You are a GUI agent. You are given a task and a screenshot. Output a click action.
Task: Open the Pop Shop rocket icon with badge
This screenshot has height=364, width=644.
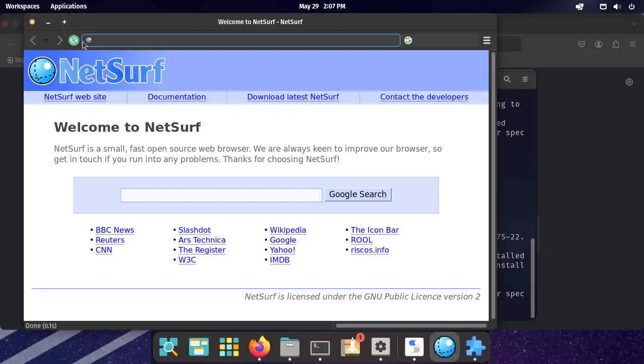point(351,347)
